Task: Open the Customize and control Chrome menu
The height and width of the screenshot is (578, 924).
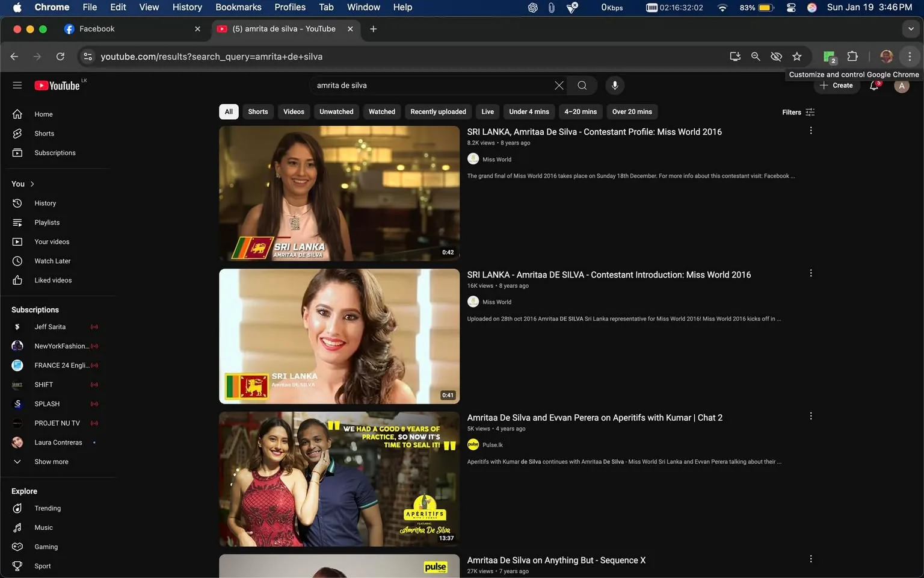Action: click(910, 56)
